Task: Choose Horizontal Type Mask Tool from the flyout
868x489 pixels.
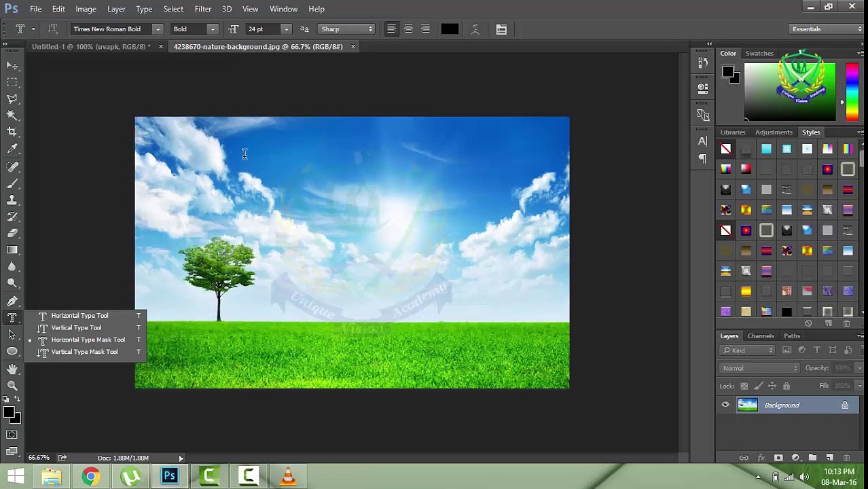Action: (x=88, y=340)
